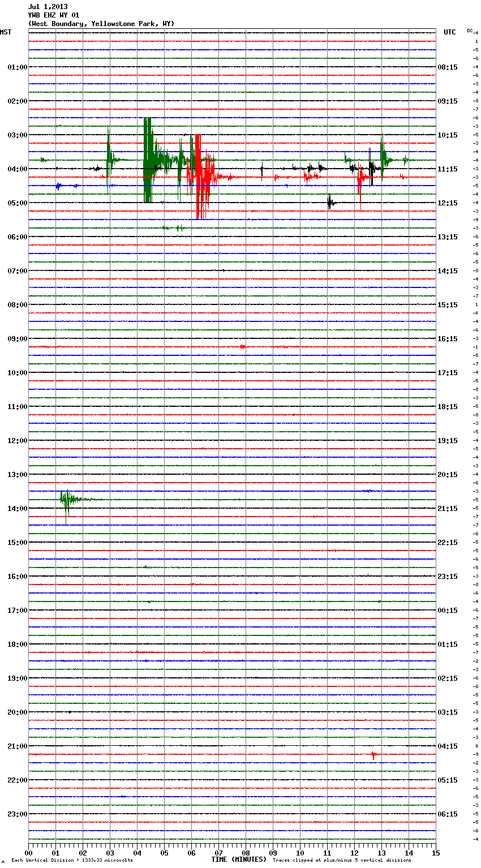This screenshot has width=481, height=868.
Task: Click the 00:15 UTC time label
Action: 448,611
